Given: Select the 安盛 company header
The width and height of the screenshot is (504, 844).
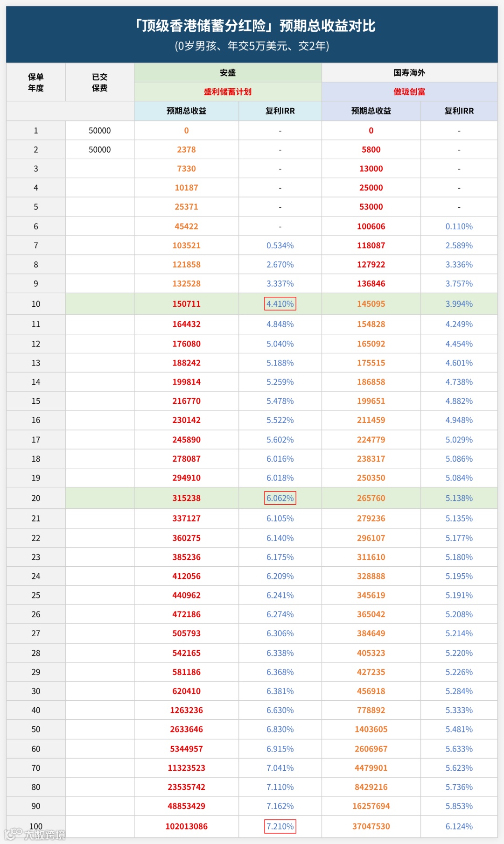Looking at the screenshot, I should coord(228,73).
